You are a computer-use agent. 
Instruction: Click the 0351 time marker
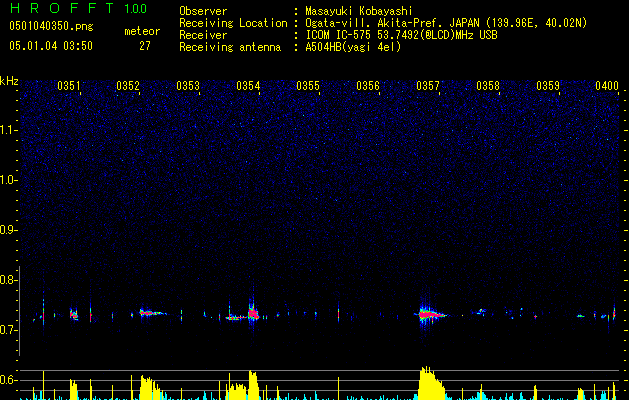(69, 86)
